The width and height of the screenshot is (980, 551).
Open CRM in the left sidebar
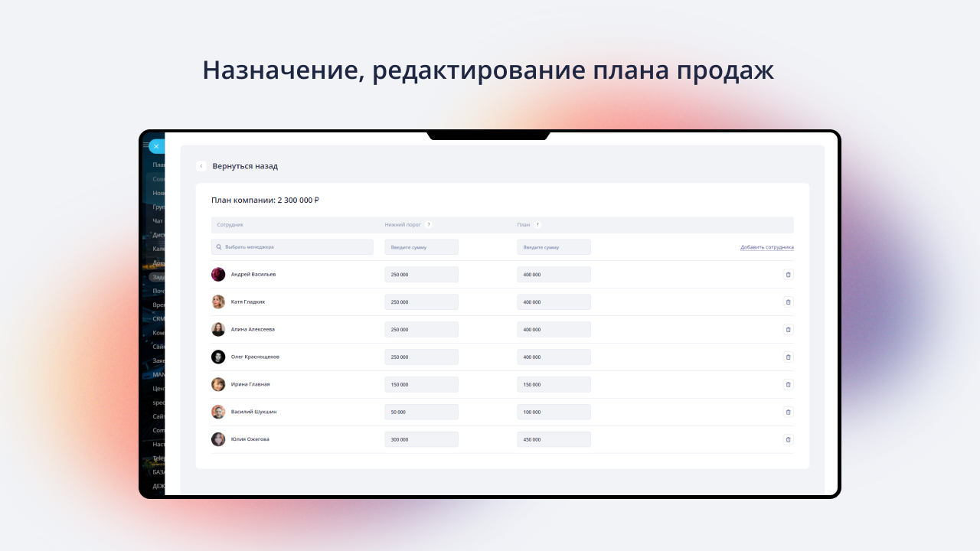(x=158, y=319)
